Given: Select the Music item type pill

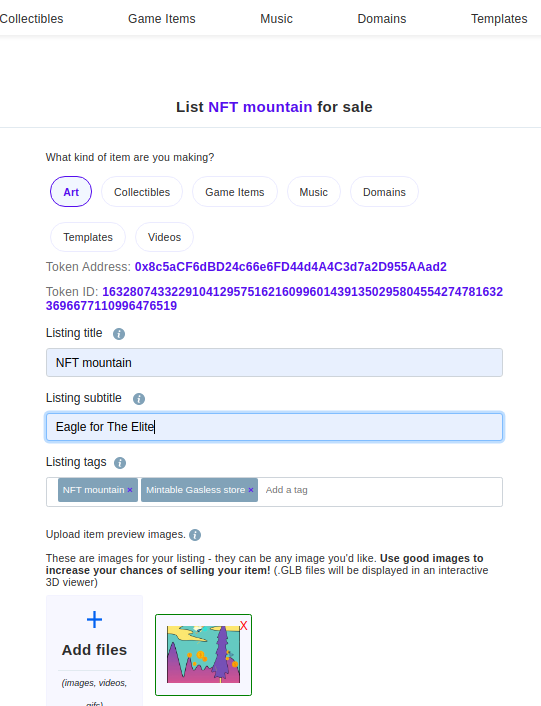Looking at the screenshot, I should point(313,192).
